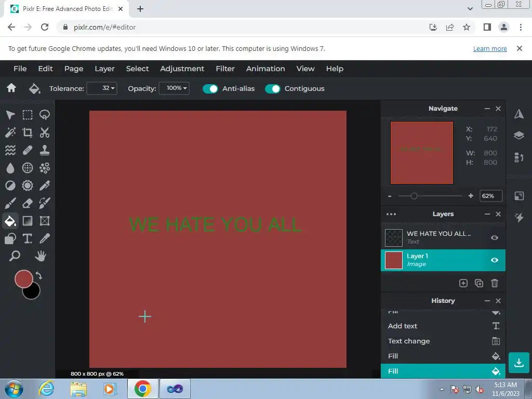The height and width of the screenshot is (399, 532).
Task: Go to the Pixlr home screen
Action: click(x=11, y=88)
